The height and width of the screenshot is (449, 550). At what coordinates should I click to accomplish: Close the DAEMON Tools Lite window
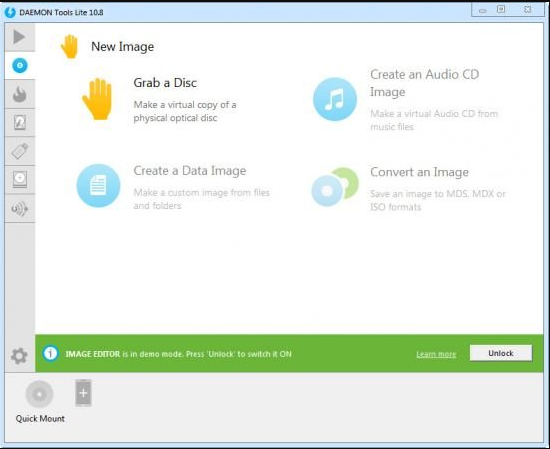point(528,9)
